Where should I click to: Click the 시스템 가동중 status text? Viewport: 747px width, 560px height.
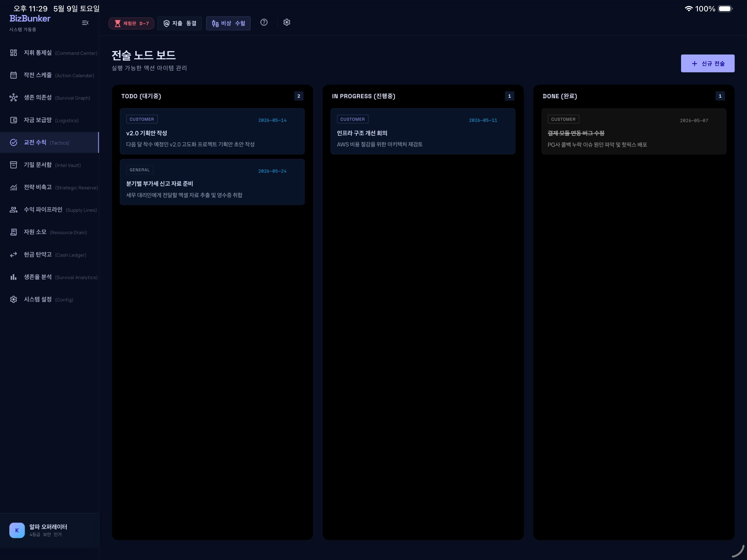click(23, 29)
